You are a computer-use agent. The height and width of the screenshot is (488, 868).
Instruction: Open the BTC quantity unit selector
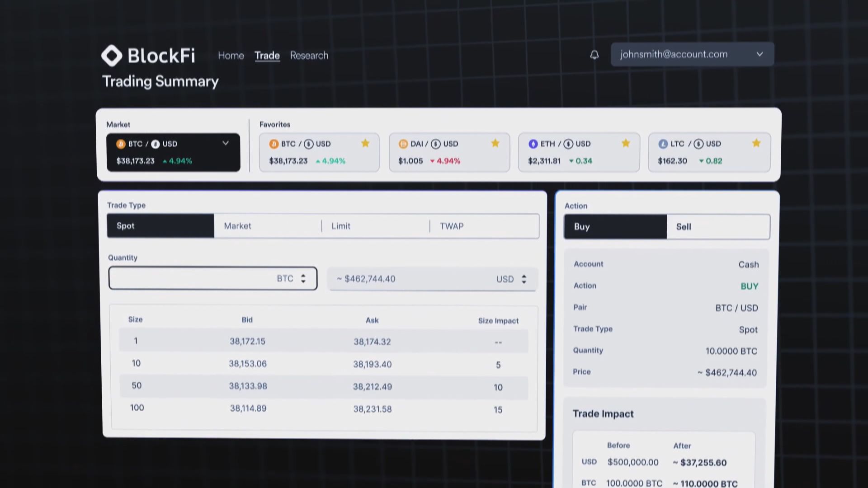pyautogui.click(x=303, y=278)
